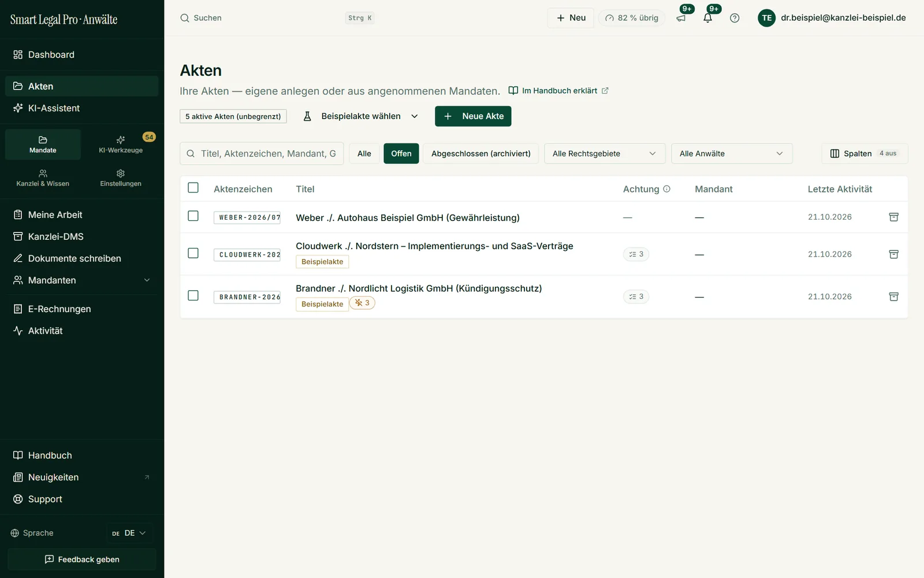Open Alle Rechtsgebiete dropdown
This screenshot has height=578, width=924.
coord(605,154)
